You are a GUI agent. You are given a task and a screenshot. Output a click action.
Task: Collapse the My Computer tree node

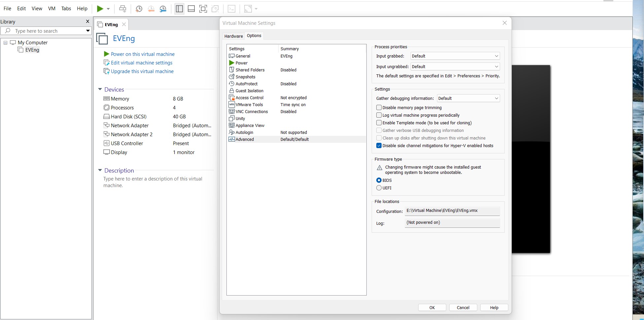point(5,43)
